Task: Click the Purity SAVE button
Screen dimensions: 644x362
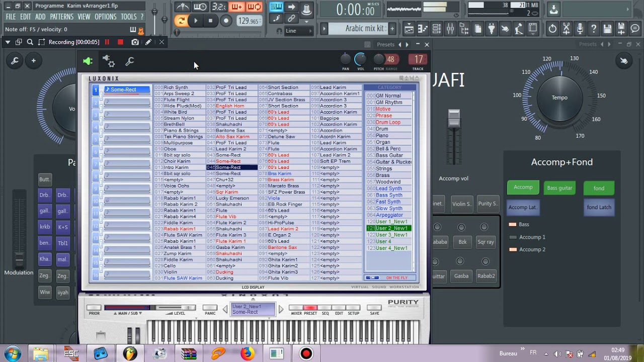Action: tap(374, 308)
